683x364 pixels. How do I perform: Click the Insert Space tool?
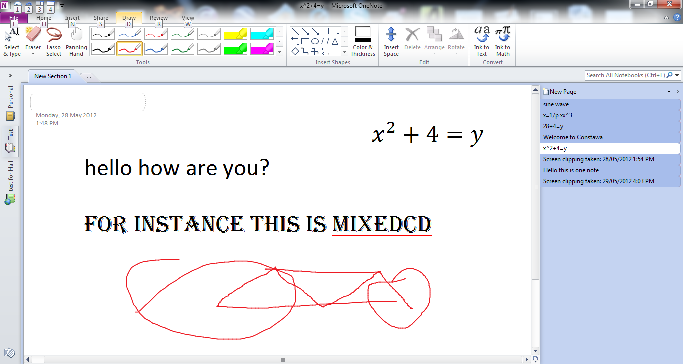tap(391, 42)
